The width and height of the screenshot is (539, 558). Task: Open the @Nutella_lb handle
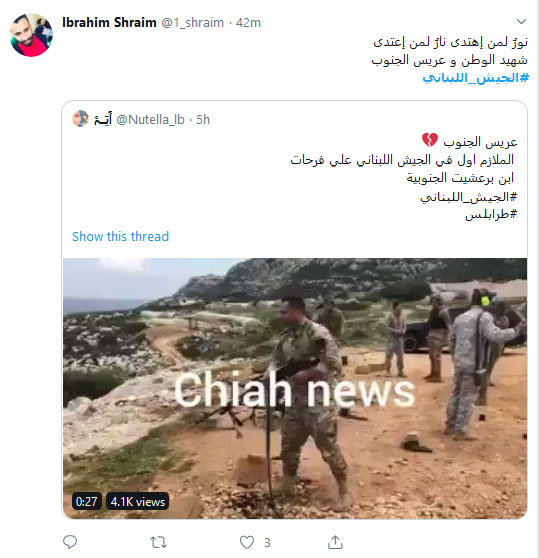(150, 120)
